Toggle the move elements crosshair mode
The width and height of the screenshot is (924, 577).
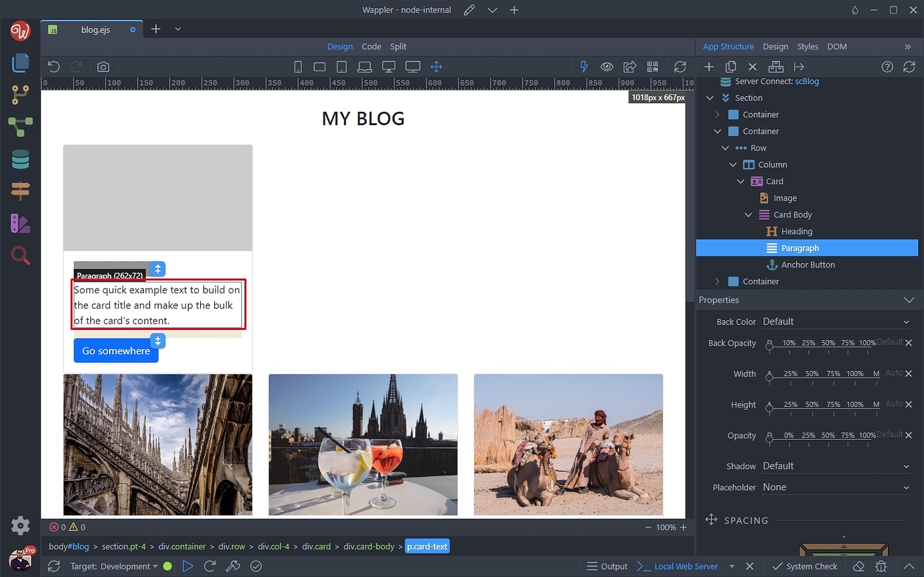click(436, 66)
